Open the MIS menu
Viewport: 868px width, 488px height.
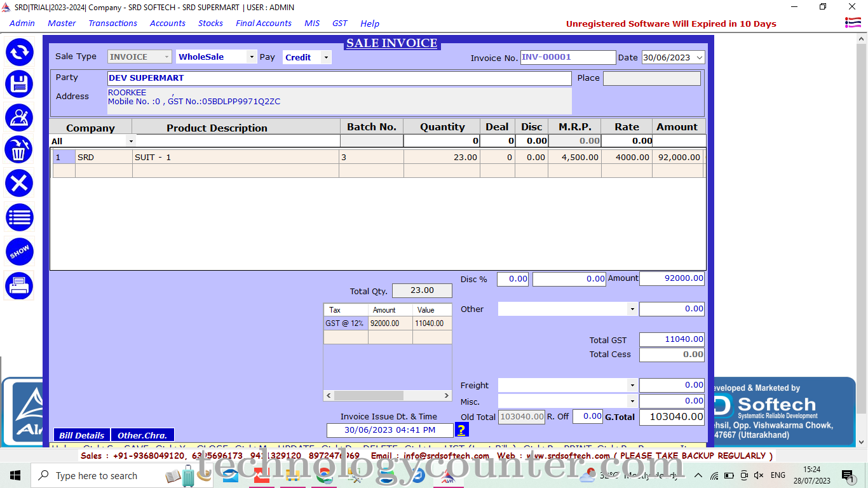coord(312,24)
